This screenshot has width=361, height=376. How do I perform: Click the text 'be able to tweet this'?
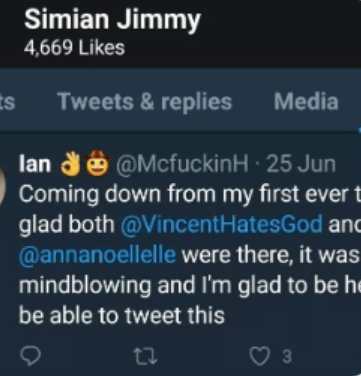pyautogui.click(x=122, y=315)
